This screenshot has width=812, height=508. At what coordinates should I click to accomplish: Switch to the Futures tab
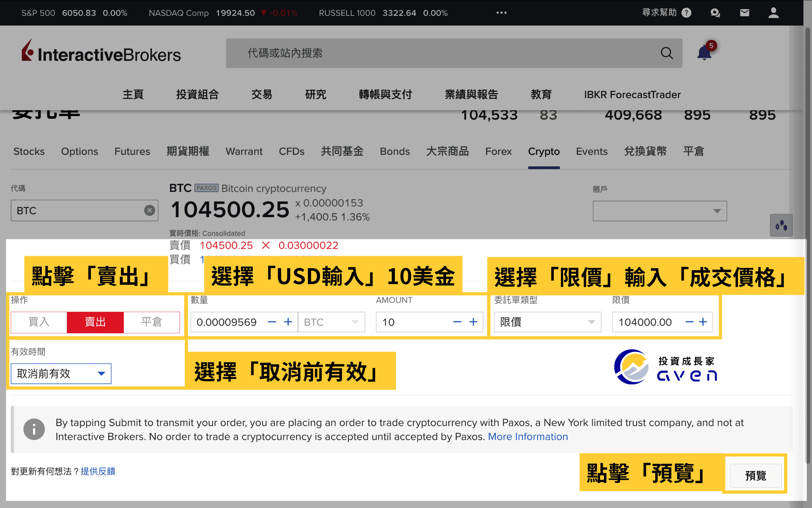click(132, 151)
